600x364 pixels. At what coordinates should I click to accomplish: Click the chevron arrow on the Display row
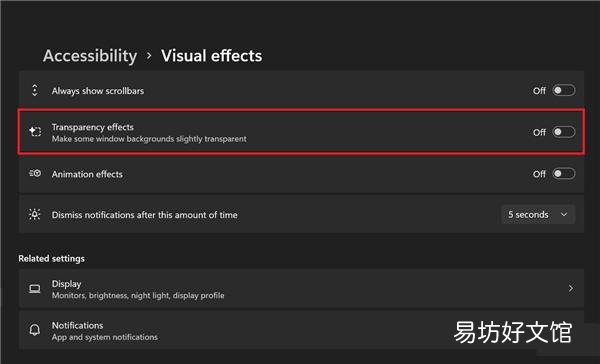tap(571, 288)
